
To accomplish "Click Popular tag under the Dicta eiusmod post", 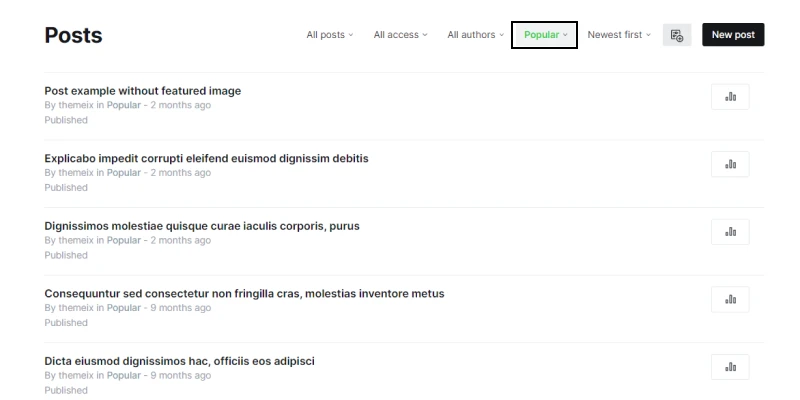I will pos(124,375).
